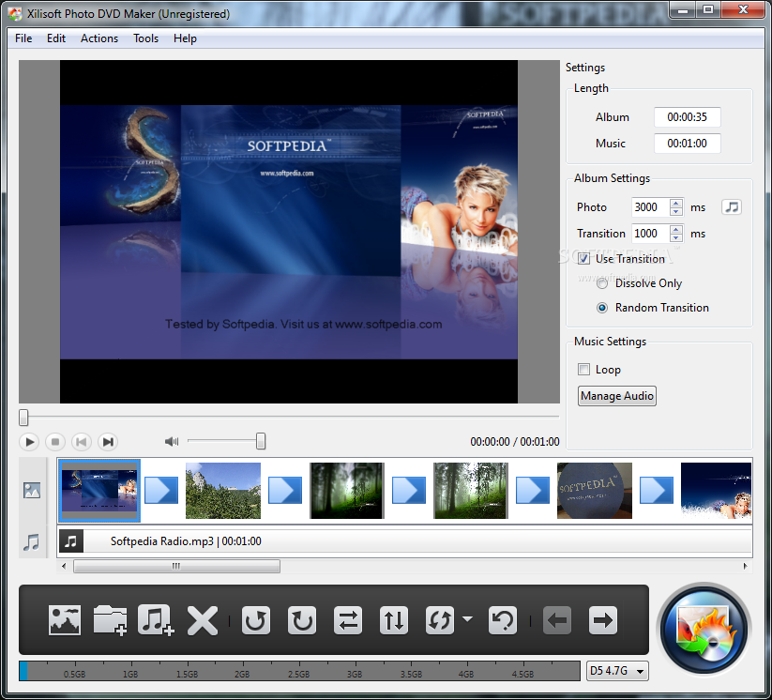The image size is (772, 700).
Task: Click the Music length 00:01:00 field
Action: coord(688,144)
